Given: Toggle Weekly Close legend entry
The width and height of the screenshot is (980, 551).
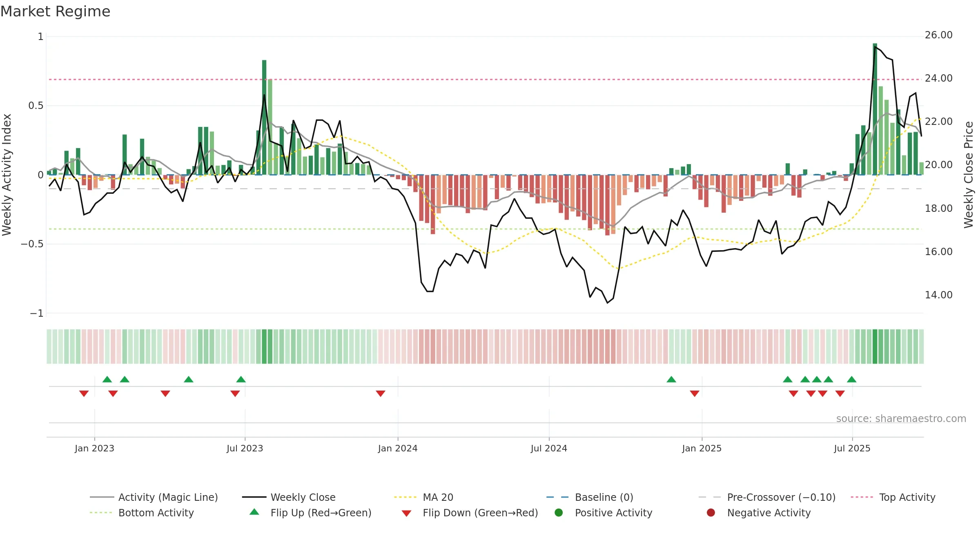Looking at the screenshot, I should (x=289, y=497).
